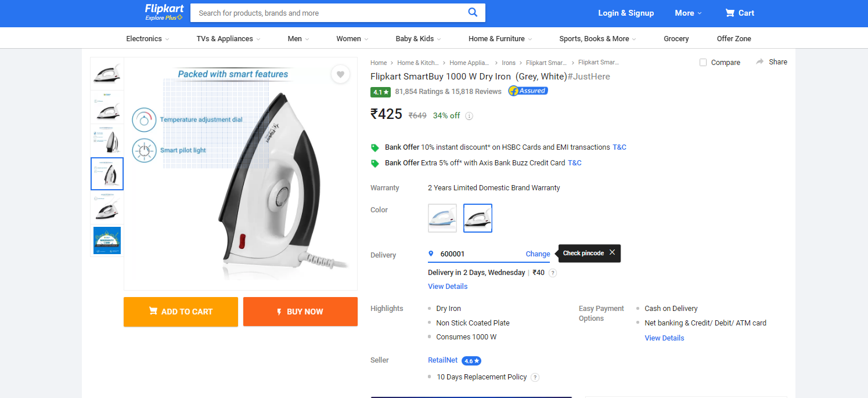Open the Grocery menu item
This screenshot has width=868, height=398.
point(676,39)
